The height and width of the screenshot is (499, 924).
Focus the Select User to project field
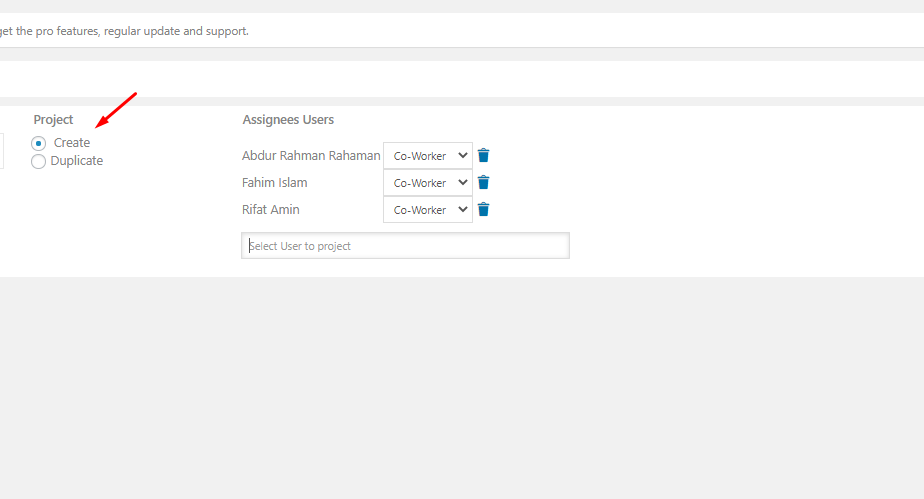click(x=405, y=246)
